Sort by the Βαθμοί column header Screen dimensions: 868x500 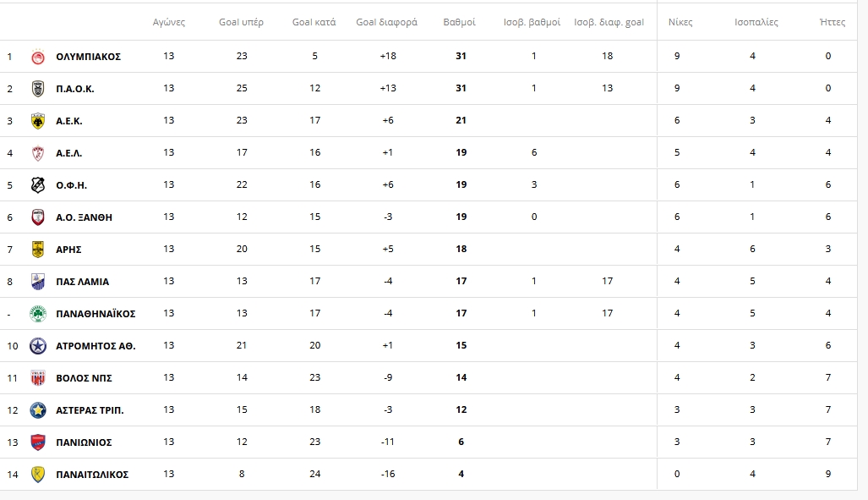pyautogui.click(x=460, y=22)
